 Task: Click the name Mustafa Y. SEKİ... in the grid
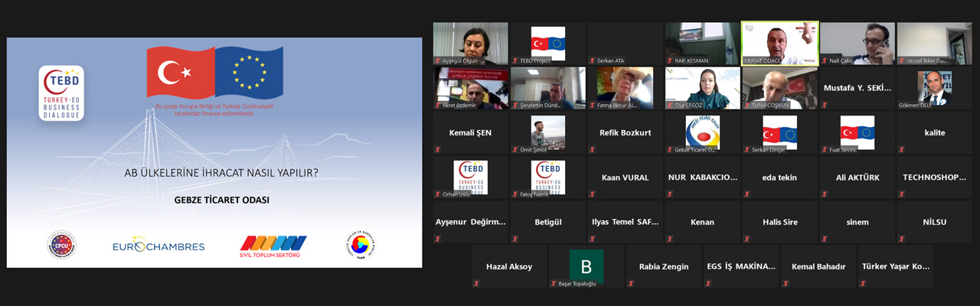[857, 88]
